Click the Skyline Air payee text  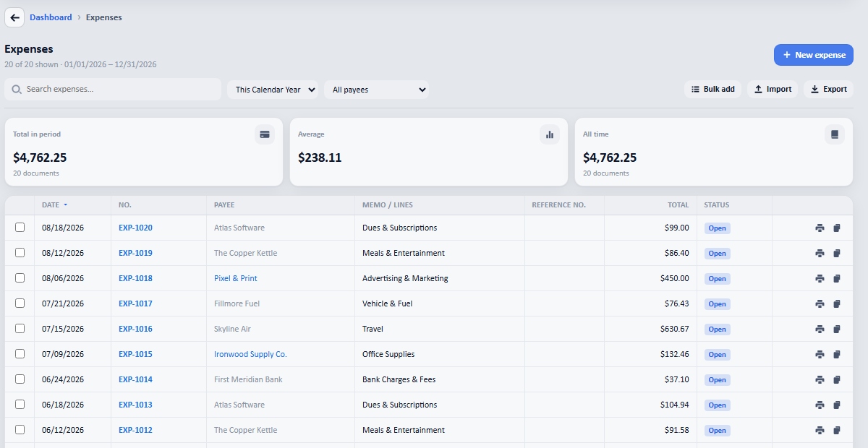coord(232,329)
